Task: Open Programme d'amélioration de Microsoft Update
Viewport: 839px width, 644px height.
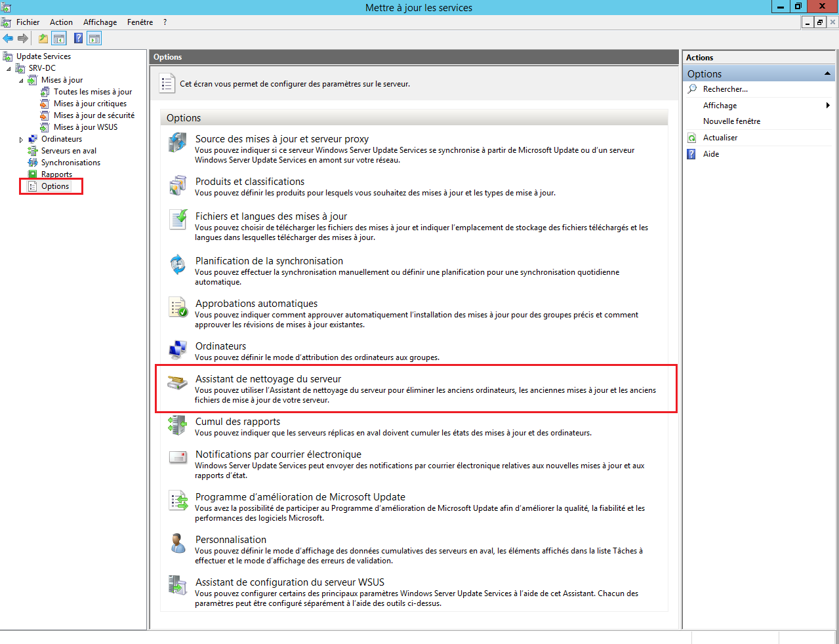Action: point(300,497)
